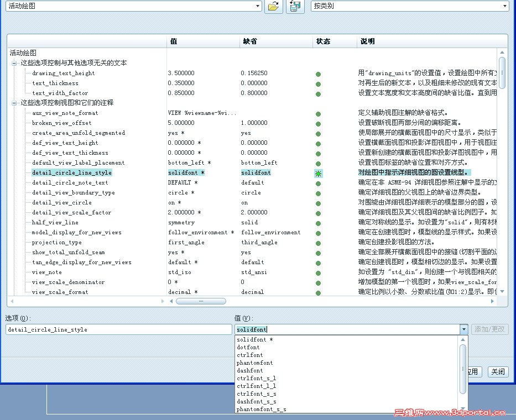The height and width of the screenshot is (420, 516).
Task: Click status dot of text_width_factor row
Action: click(x=318, y=94)
